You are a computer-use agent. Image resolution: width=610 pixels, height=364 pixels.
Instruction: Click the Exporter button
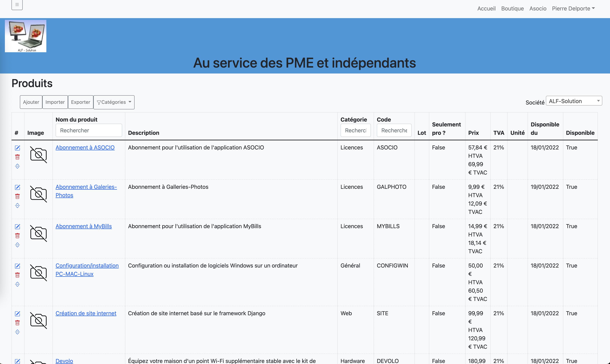(x=81, y=102)
